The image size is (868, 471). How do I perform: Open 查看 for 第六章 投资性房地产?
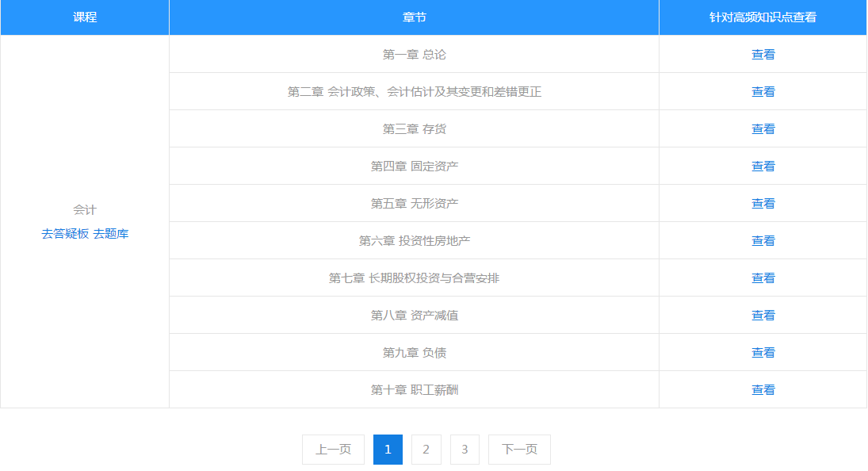click(763, 241)
